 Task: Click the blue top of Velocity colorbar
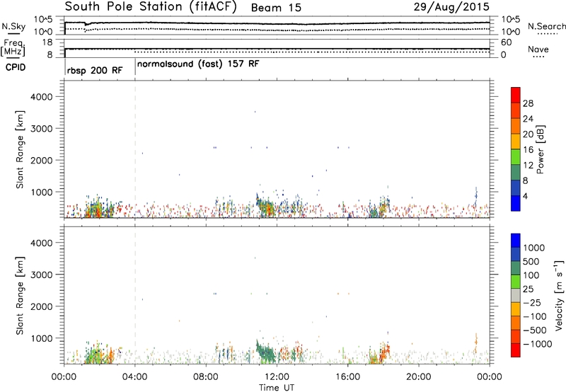point(516,241)
